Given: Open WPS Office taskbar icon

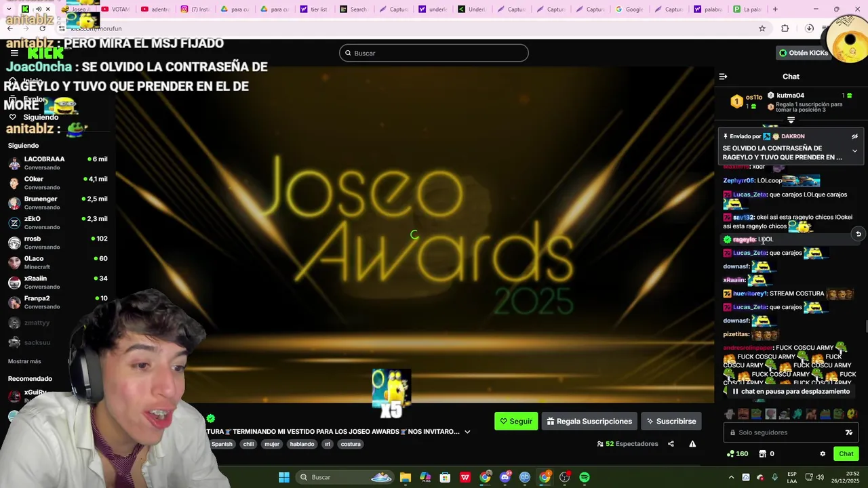Looking at the screenshot, I should pos(465,477).
